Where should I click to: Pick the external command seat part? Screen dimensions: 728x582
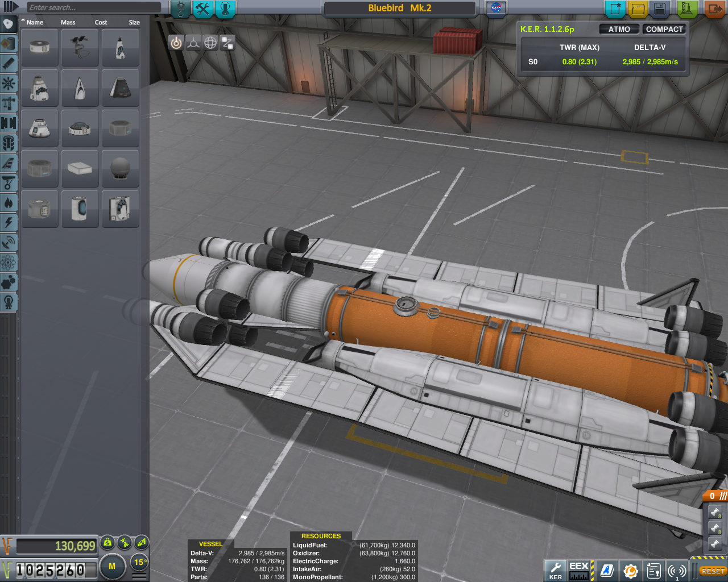pos(80,47)
